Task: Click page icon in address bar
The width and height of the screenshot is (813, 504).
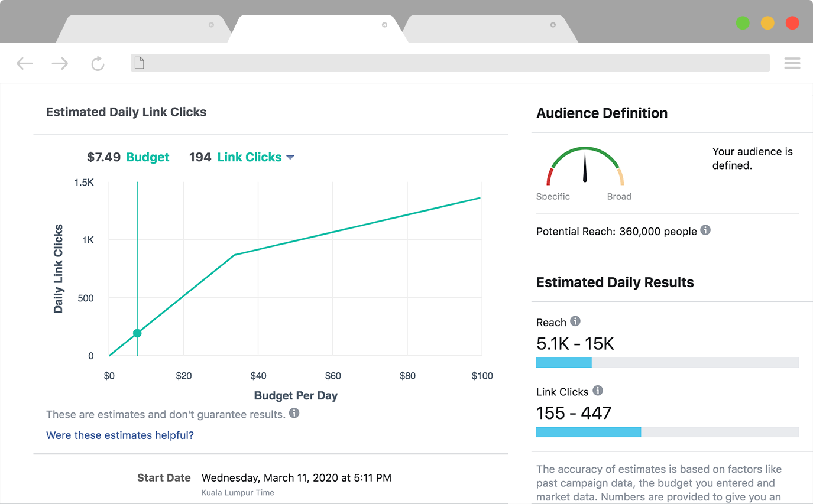Action: (x=140, y=63)
